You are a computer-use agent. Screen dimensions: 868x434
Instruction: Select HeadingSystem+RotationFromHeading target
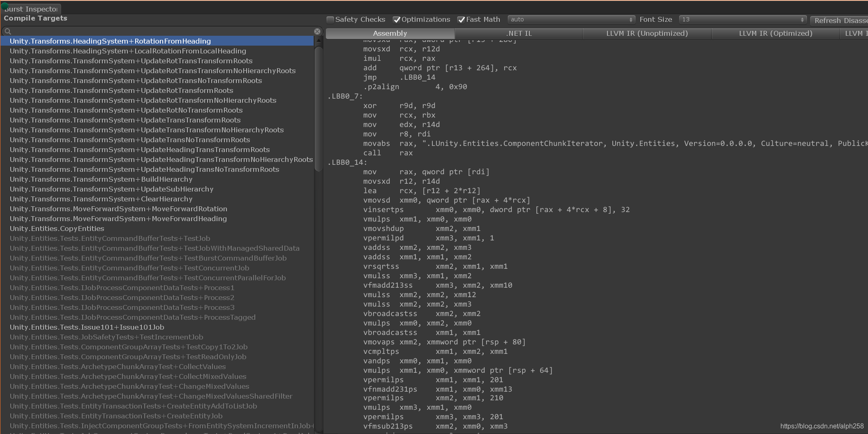coord(157,41)
